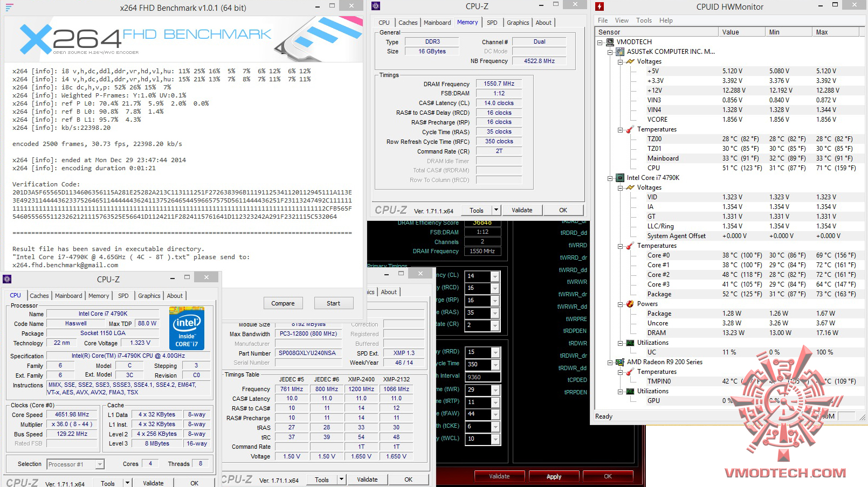Click the CPUID HWMonitor title bar app icon

coord(600,7)
